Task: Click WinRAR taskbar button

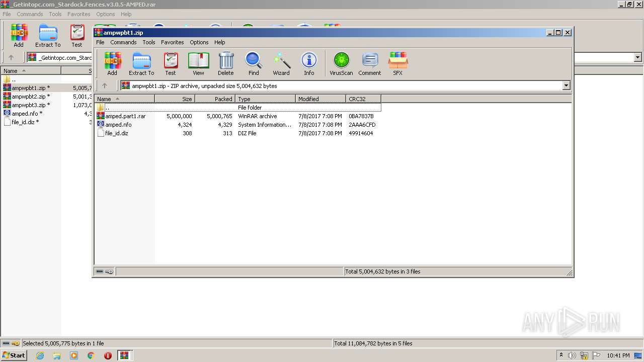Action: point(124,355)
